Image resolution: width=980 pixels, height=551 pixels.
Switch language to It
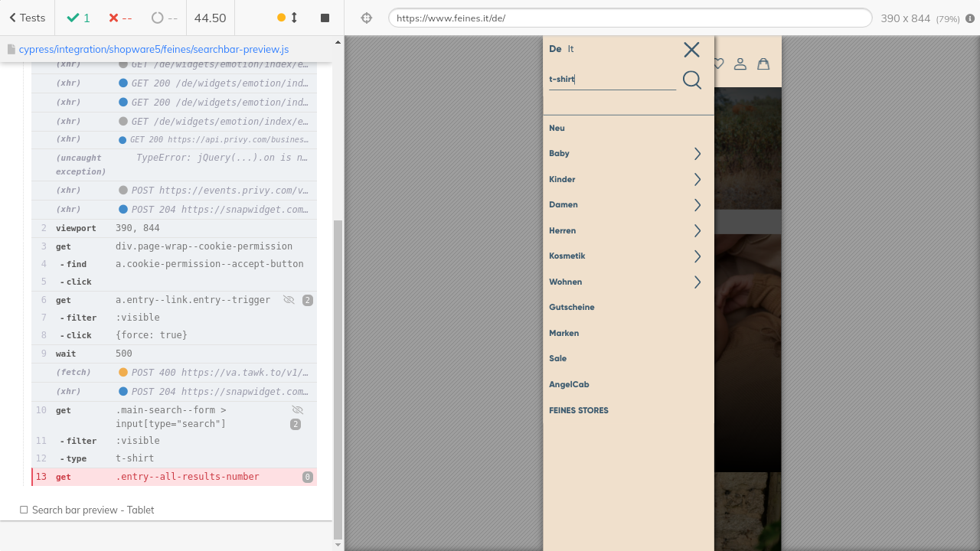[x=570, y=49]
